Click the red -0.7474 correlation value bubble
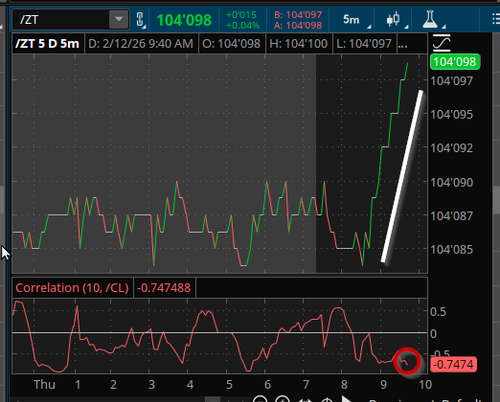The image size is (500, 402). pyautogui.click(x=453, y=364)
